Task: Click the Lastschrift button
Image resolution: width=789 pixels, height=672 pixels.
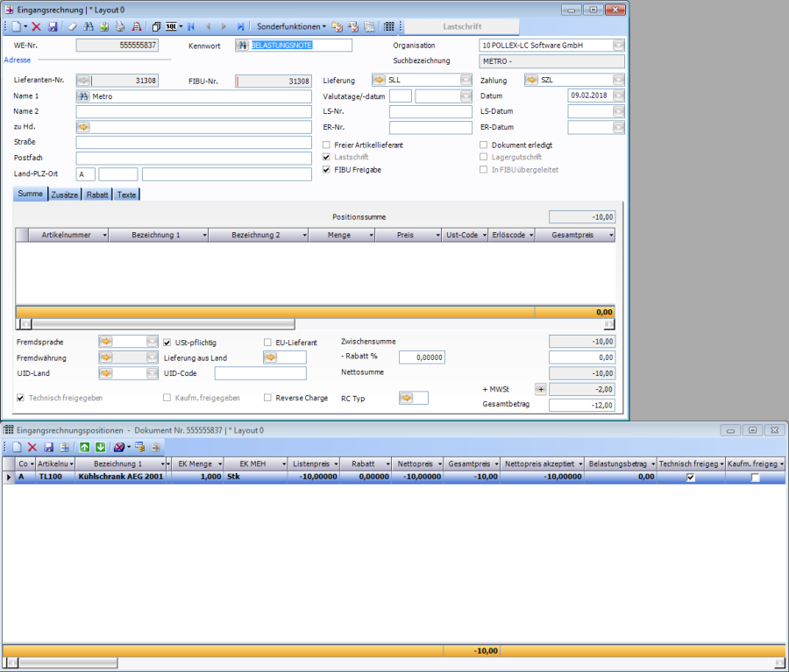Action: click(x=462, y=26)
